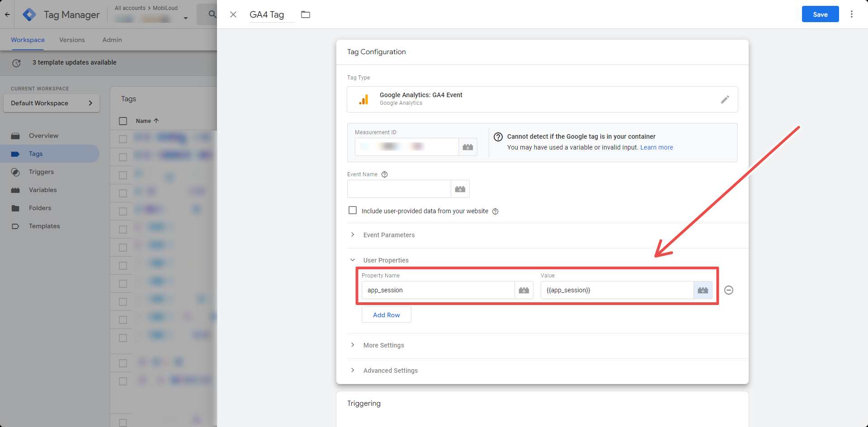This screenshot has height=427, width=868.
Task: Check the second tag row checkbox
Action: (x=123, y=157)
